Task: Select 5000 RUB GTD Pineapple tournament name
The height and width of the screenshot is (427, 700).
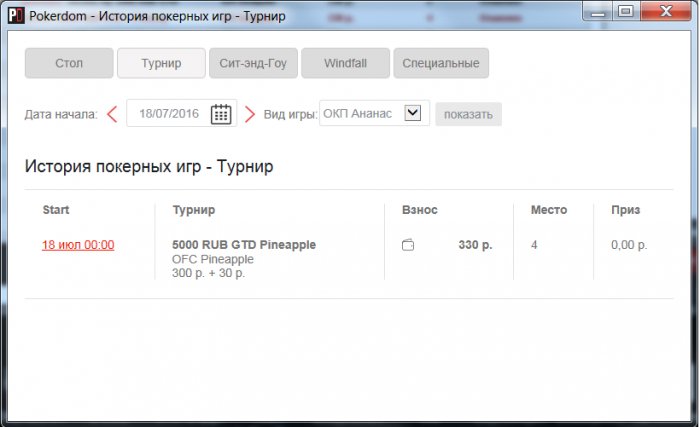Action: point(244,245)
